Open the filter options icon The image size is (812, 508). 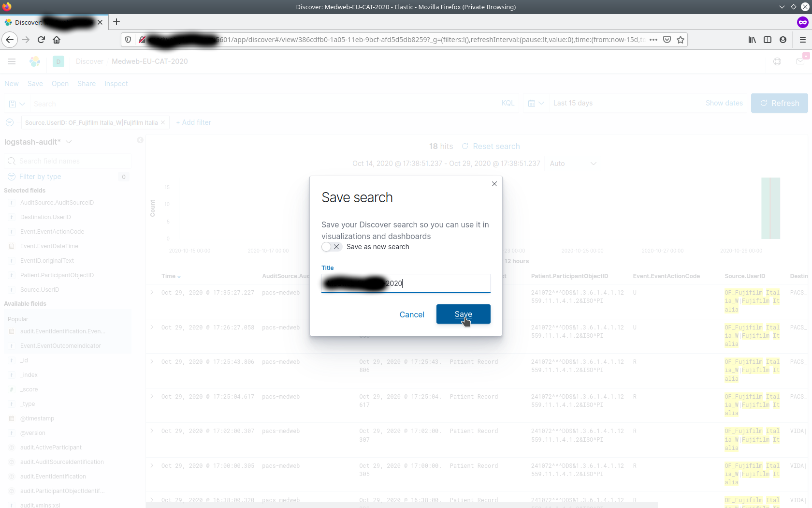pyautogui.click(x=10, y=122)
